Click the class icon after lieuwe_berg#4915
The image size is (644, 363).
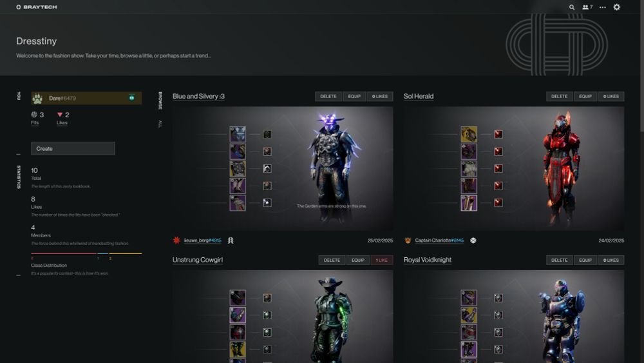pyautogui.click(x=231, y=240)
